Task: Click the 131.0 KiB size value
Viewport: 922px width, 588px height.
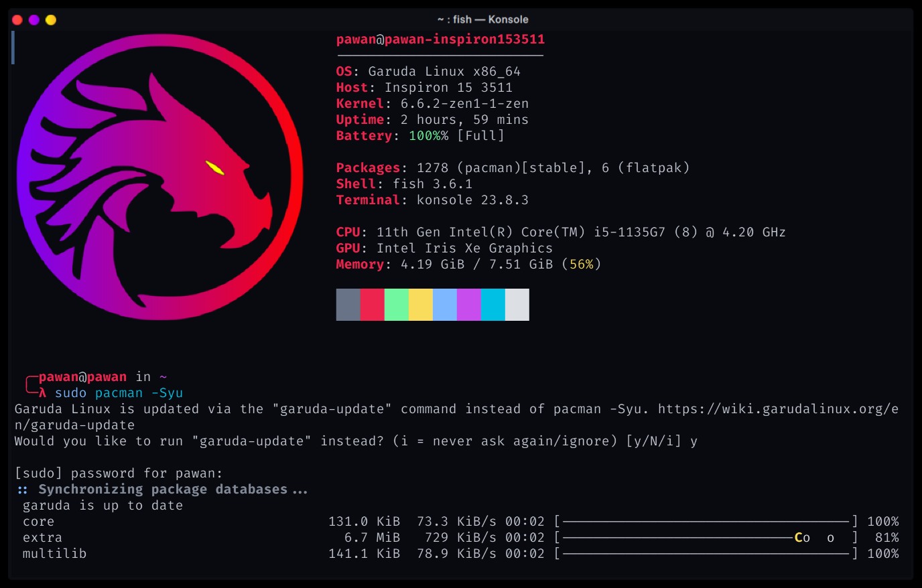Action: (x=364, y=522)
